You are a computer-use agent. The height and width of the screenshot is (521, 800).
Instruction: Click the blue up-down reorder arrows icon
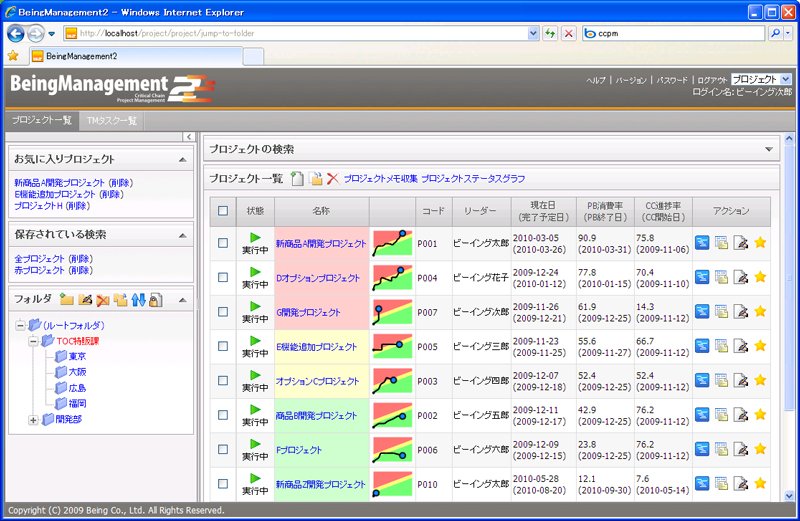pos(138,300)
